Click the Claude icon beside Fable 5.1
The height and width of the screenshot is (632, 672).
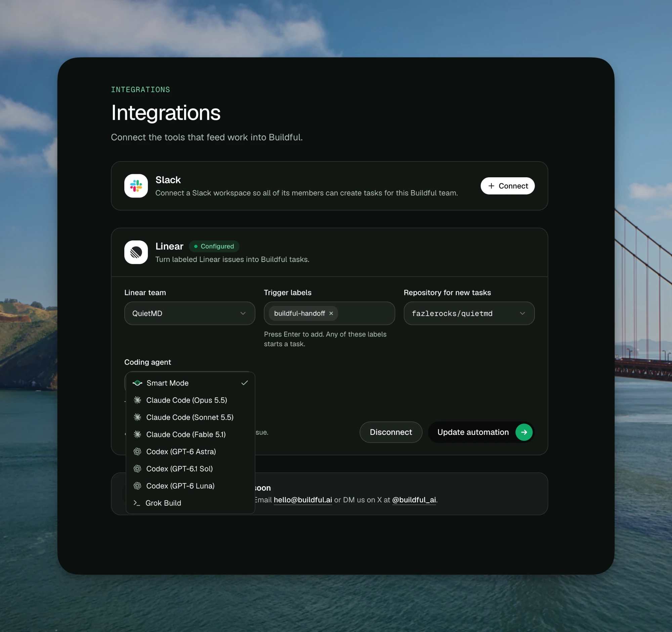click(x=137, y=435)
